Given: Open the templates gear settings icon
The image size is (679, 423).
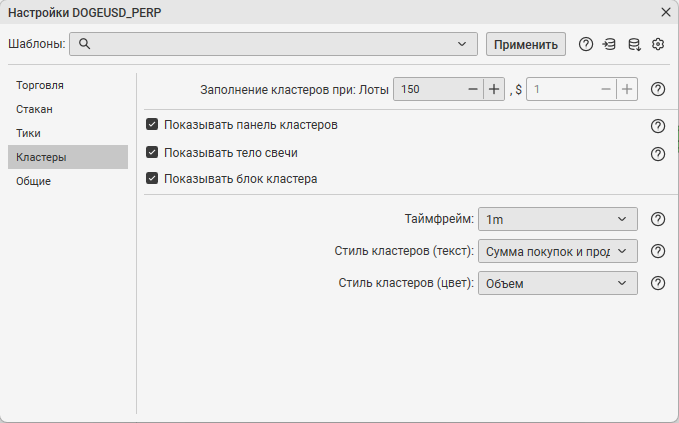Looking at the screenshot, I should [658, 44].
